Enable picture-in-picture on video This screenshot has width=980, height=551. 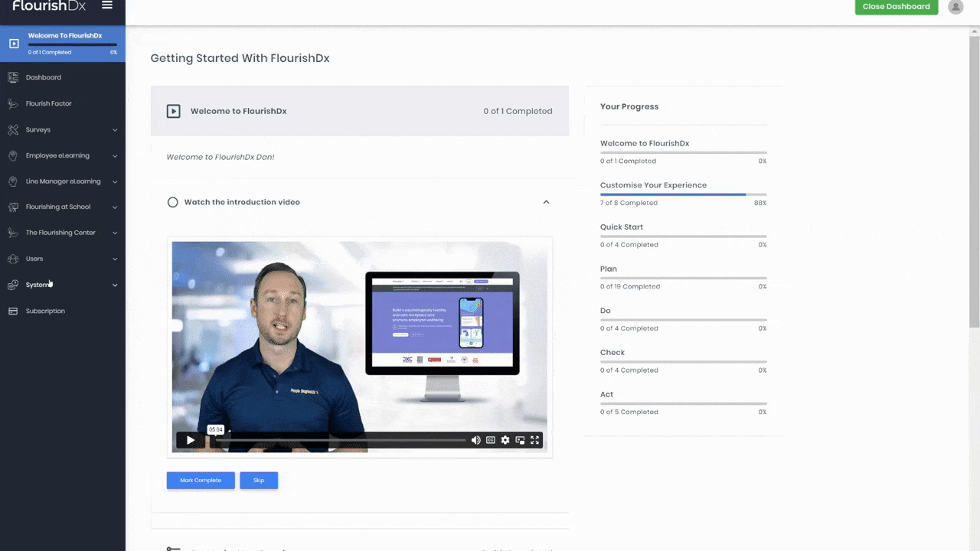[520, 440]
